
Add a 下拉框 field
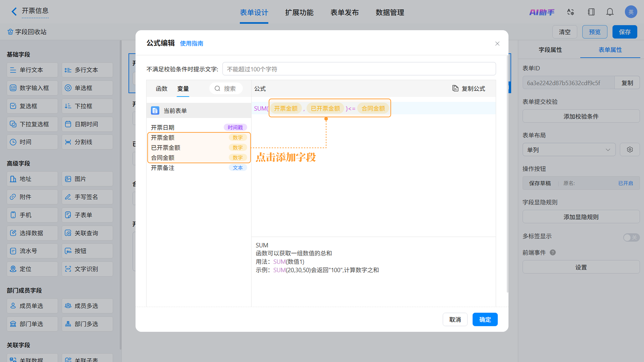point(87,106)
